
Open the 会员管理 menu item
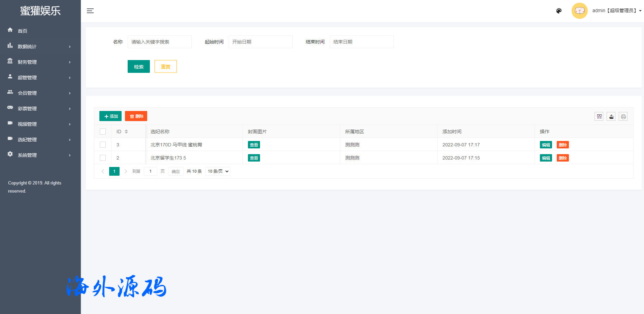39,93
